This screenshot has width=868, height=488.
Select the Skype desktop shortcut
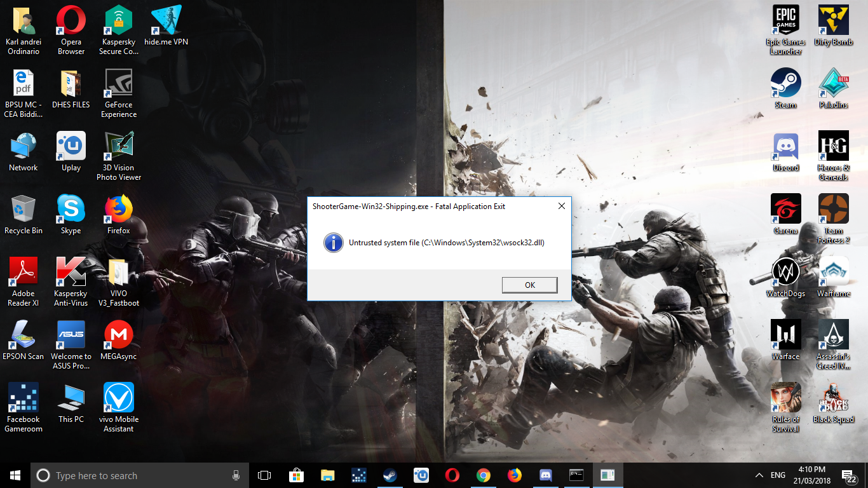(71, 215)
